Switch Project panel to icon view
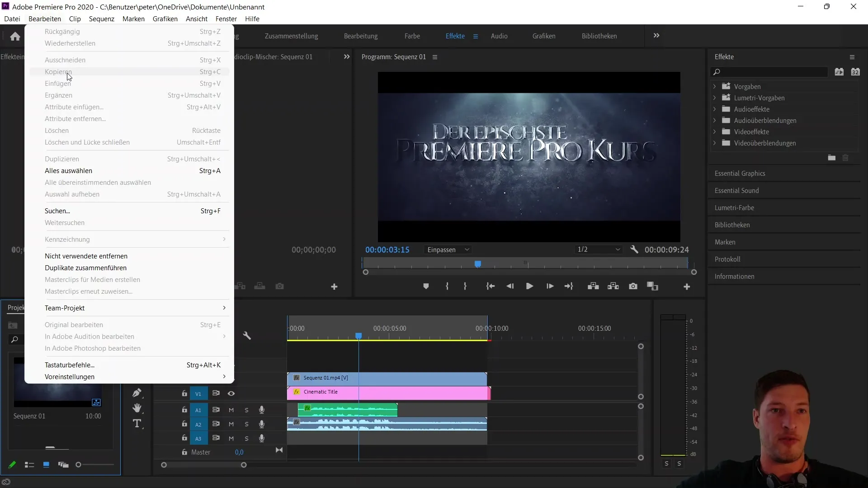This screenshot has height=488, width=868. point(46,465)
